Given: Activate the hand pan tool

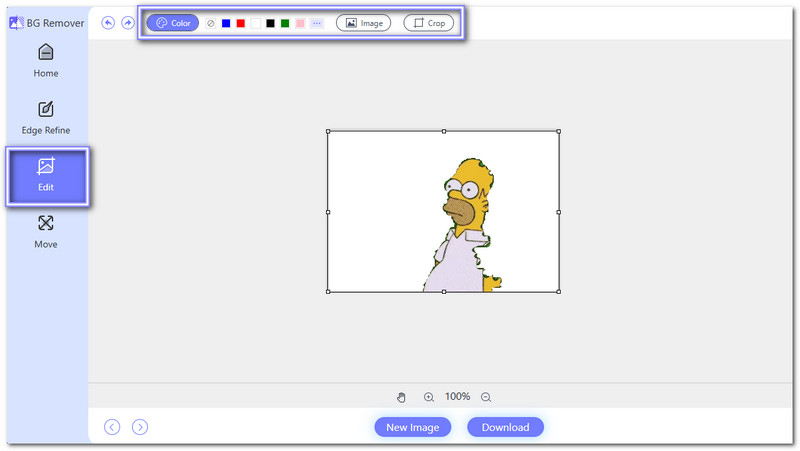Looking at the screenshot, I should coord(402,397).
